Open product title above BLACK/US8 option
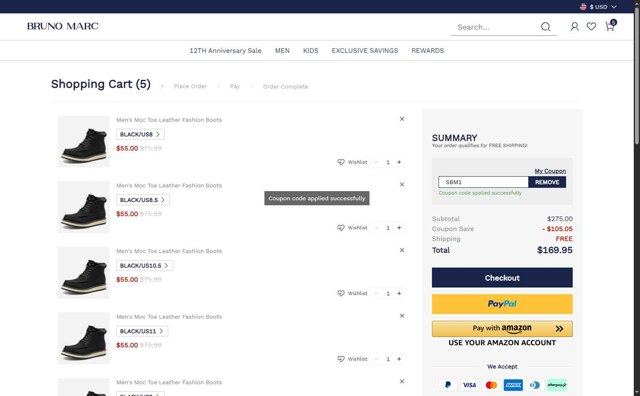The height and width of the screenshot is (396, 640). click(x=169, y=120)
